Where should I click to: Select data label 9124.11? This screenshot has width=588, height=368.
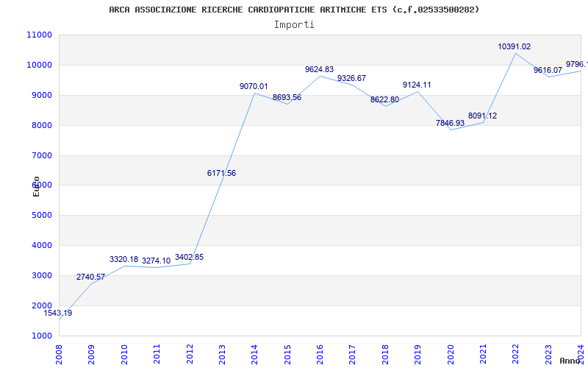(417, 85)
